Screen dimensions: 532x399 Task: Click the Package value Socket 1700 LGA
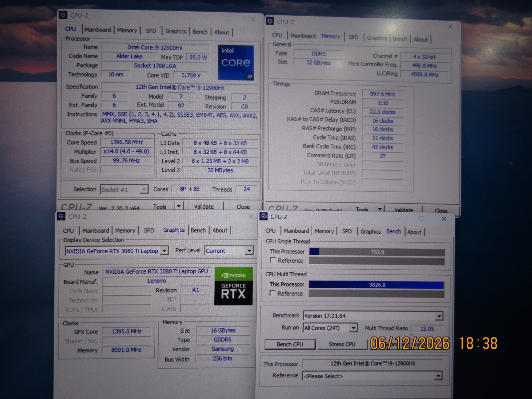(x=155, y=66)
